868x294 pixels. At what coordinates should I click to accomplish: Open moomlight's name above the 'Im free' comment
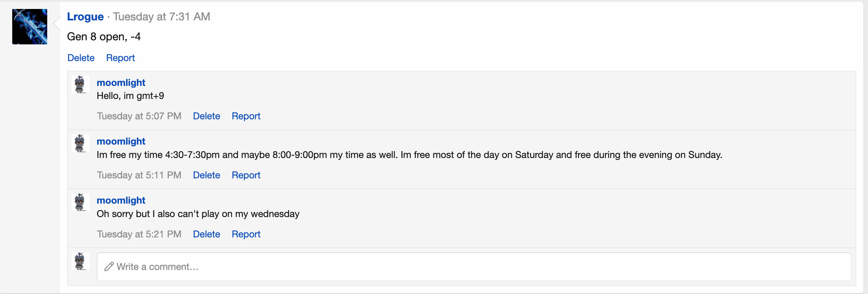[x=121, y=141]
